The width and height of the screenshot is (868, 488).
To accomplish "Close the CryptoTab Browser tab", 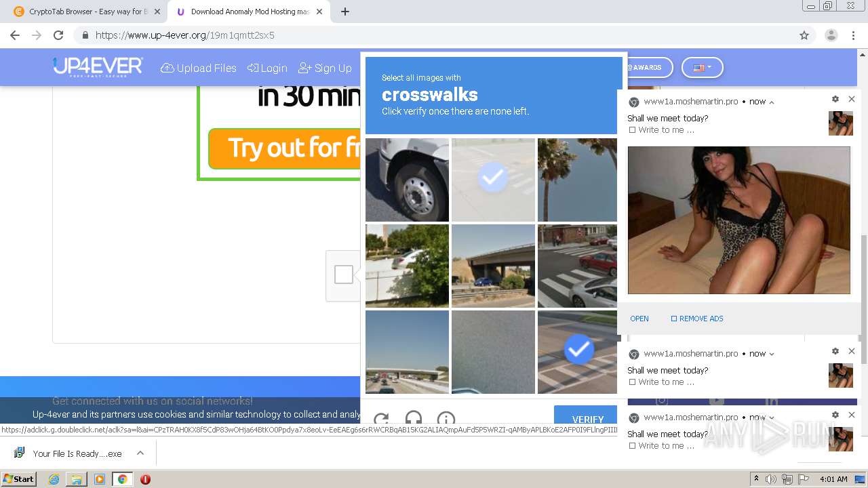I will point(157,12).
